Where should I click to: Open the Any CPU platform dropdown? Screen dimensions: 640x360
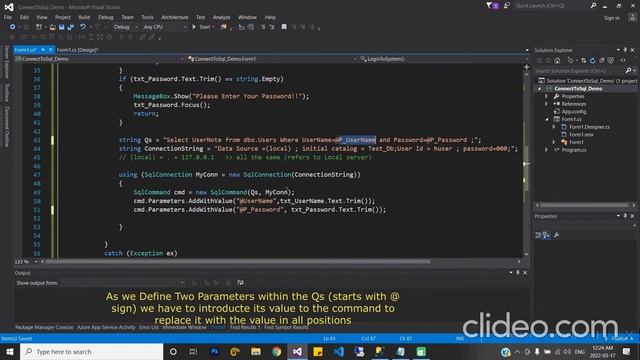click(x=165, y=27)
